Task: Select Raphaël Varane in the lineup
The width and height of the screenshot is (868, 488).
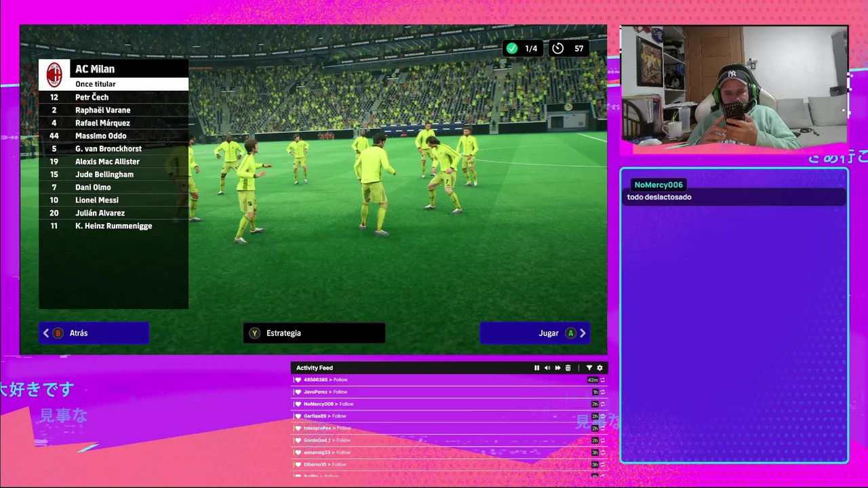Action: tap(113, 110)
